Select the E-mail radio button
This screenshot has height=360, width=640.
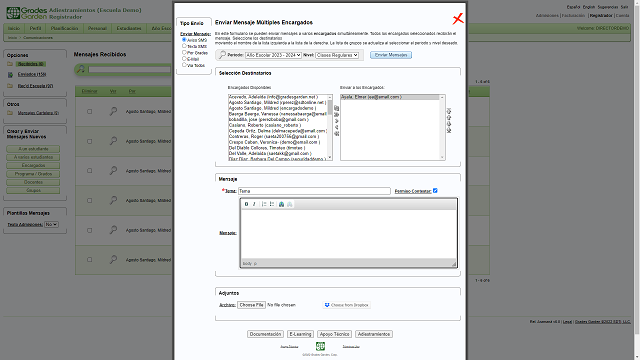pyautogui.click(x=184, y=58)
